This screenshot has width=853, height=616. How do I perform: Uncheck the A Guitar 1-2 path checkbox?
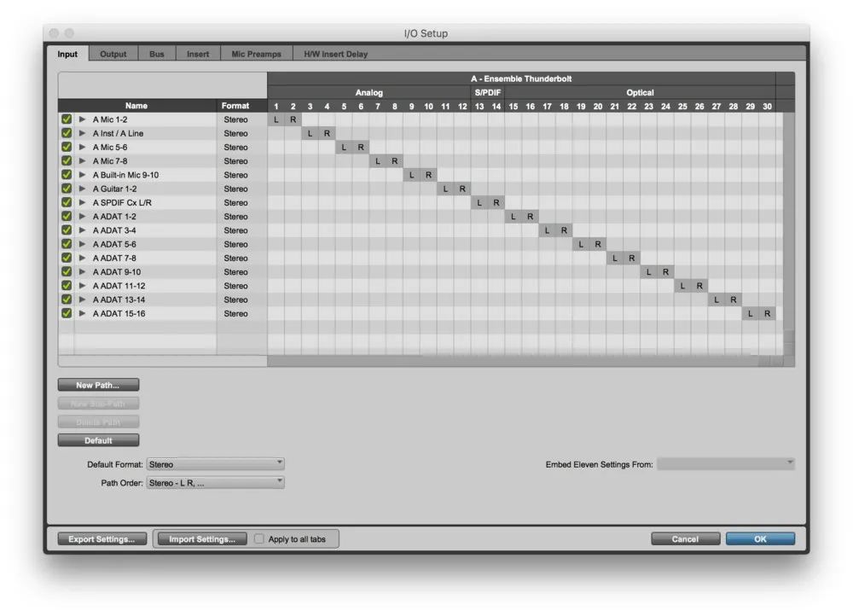tap(67, 189)
